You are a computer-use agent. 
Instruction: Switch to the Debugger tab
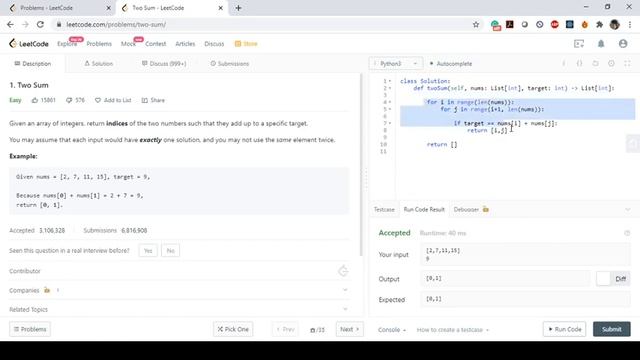(471, 209)
